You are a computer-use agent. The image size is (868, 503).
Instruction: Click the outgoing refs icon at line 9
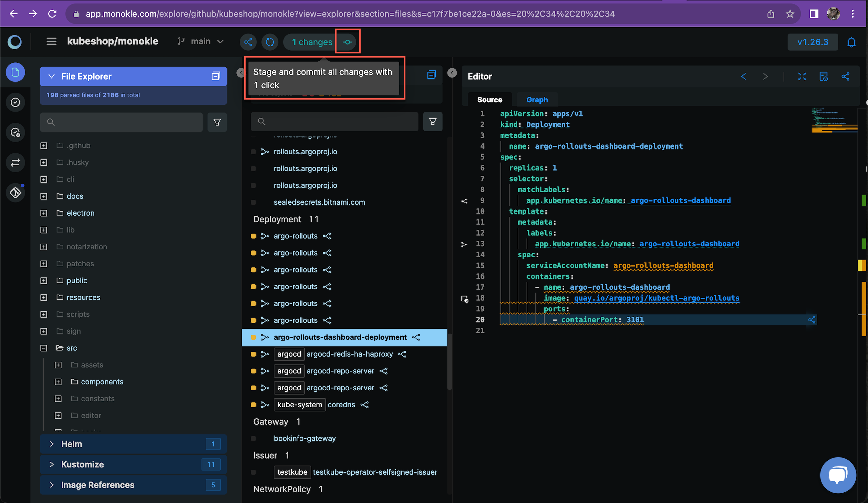pos(464,201)
